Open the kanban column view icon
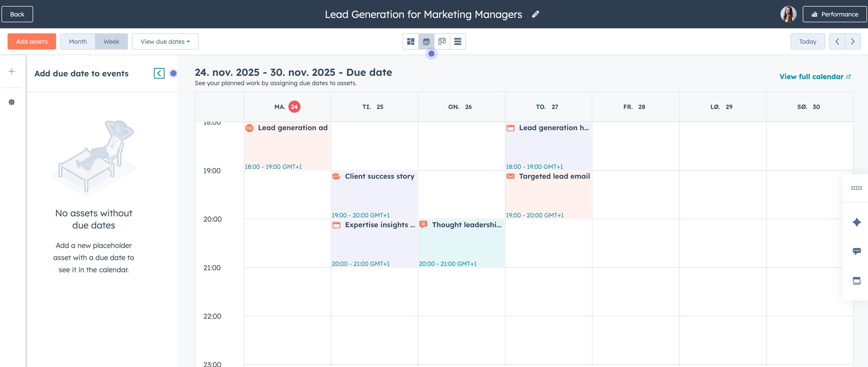The image size is (868, 367). point(442,41)
